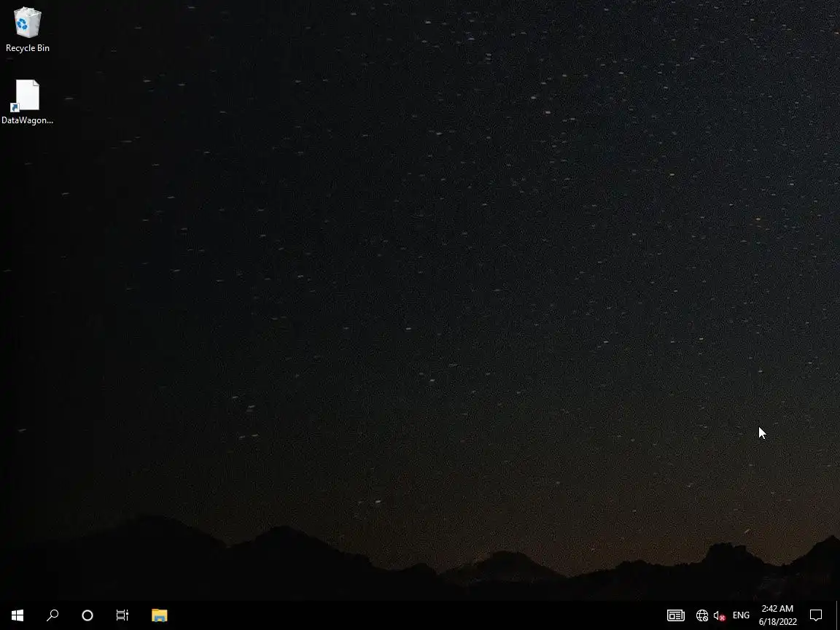Open the Action Center notifications icon

click(815, 615)
